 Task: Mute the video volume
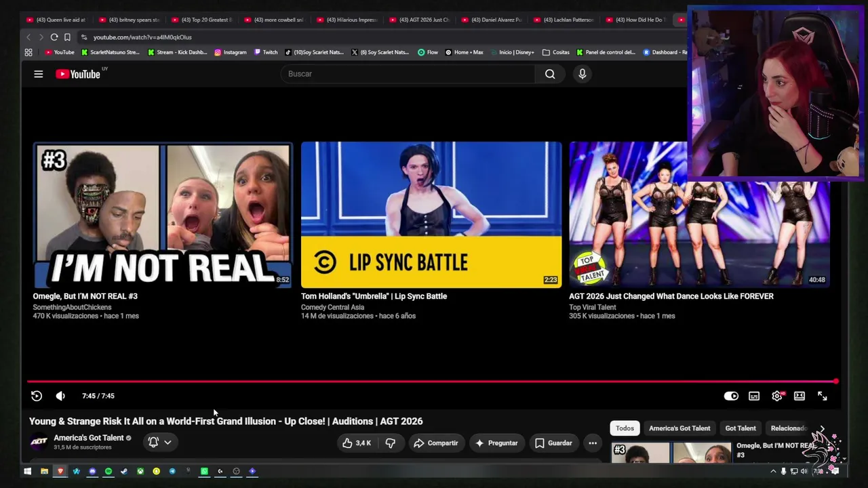pyautogui.click(x=60, y=396)
